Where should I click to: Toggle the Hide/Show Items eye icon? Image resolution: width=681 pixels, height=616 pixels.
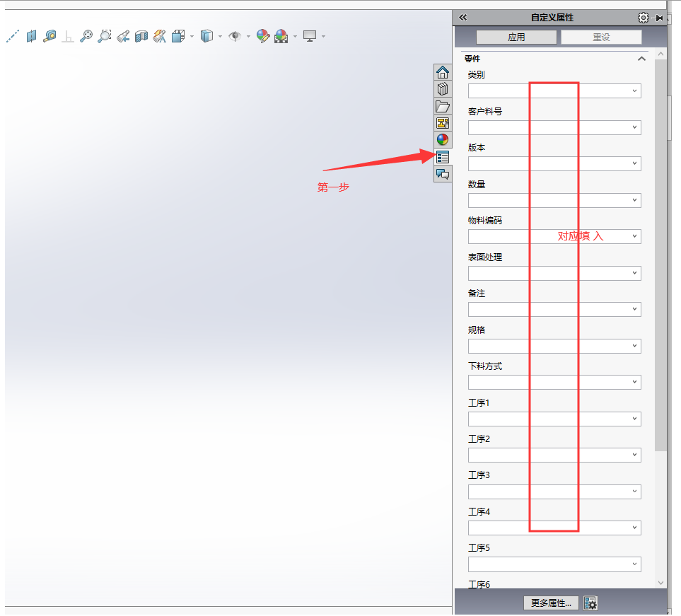[x=235, y=36]
